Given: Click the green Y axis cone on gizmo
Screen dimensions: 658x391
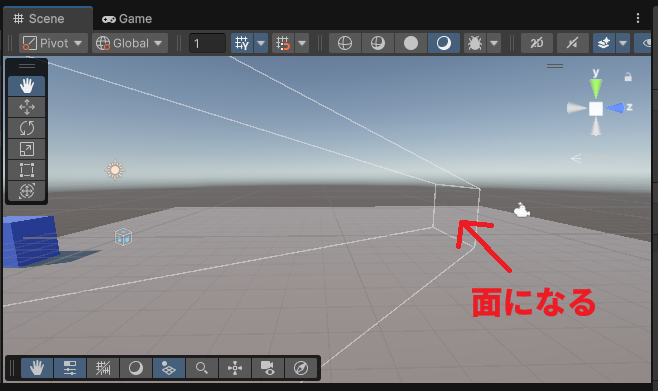Looking at the screenshot, I should pyautogui.click(x=596, y=88).
